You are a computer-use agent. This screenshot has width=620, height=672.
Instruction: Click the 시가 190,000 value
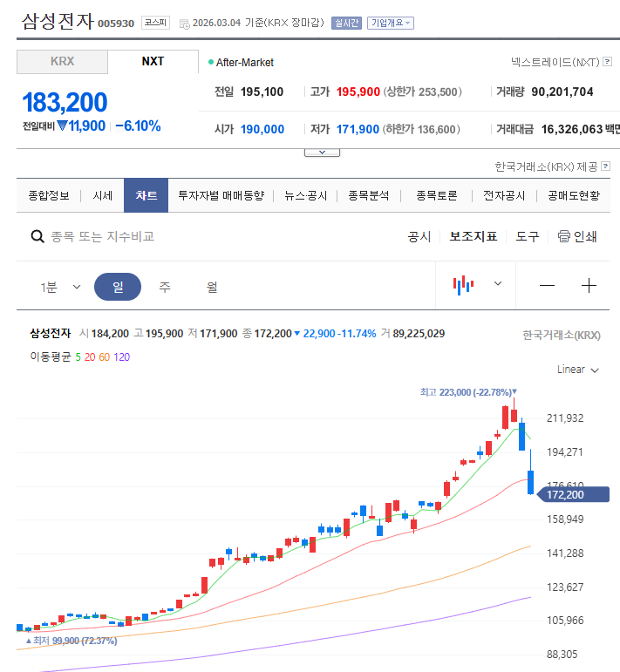pyautogui.click(x=262, y=129)
